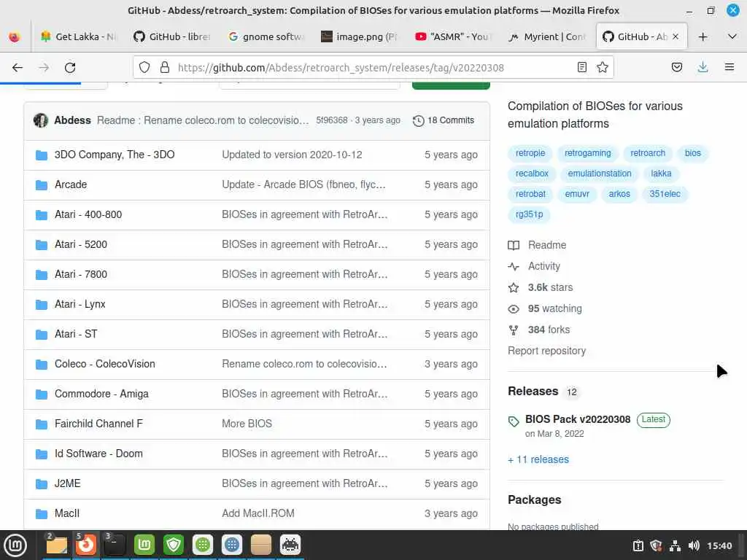View 384 forks list
747x560 pixels.
(x=539, y=330)
